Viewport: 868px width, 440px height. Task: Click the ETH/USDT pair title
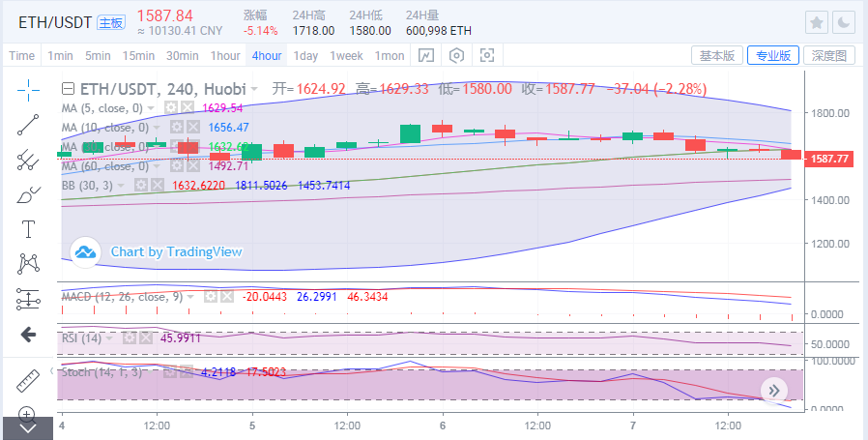point(55,22)
